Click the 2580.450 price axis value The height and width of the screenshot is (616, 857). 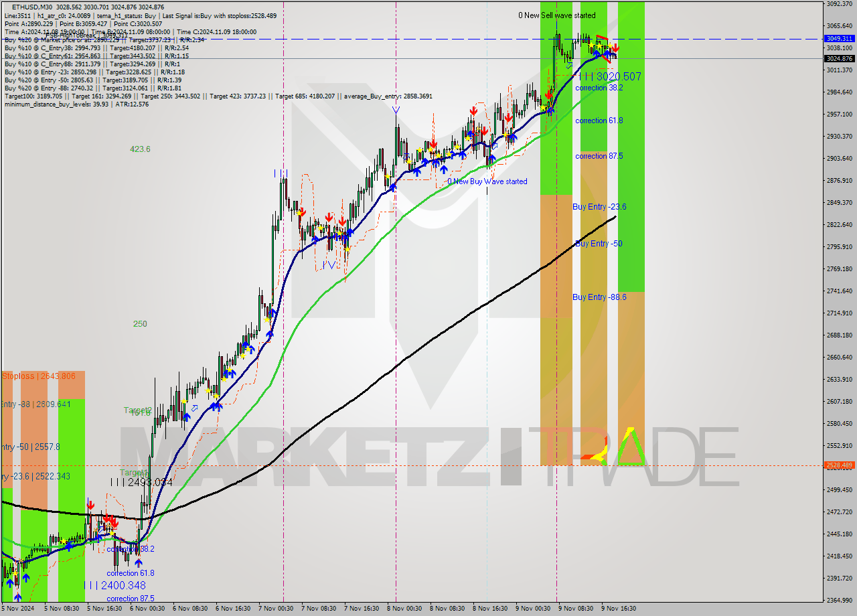pos(839,424)
